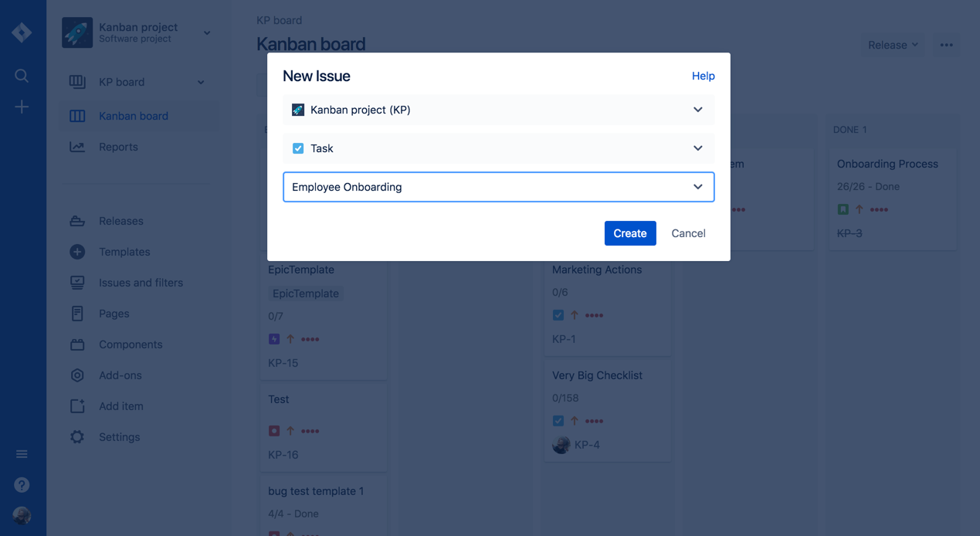980x536 pixels.
Task: Open the Settings gear icon
Action: click(77, 437)
